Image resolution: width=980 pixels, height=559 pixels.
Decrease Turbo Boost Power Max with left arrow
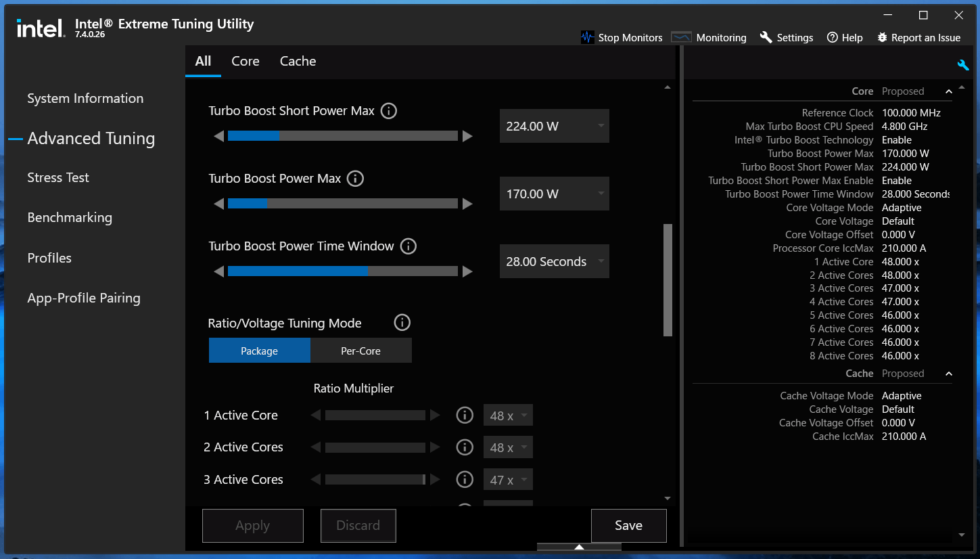[x=218, y=204]
